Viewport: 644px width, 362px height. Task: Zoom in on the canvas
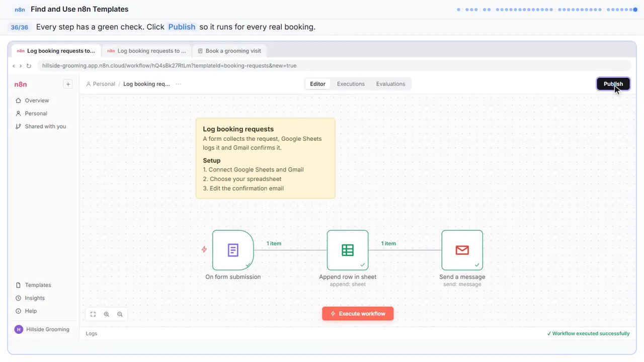click(x=107, y=314)
